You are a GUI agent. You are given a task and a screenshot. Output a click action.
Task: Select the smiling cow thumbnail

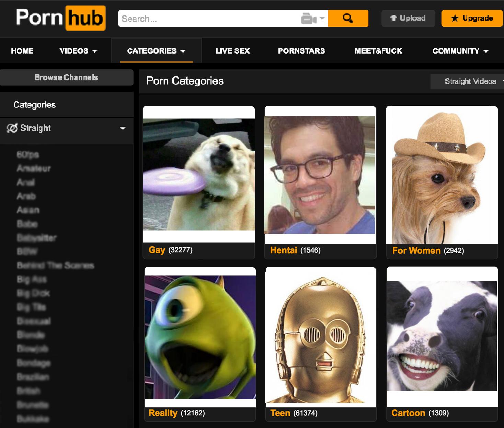pyautogui.click(x=442, y=336)
